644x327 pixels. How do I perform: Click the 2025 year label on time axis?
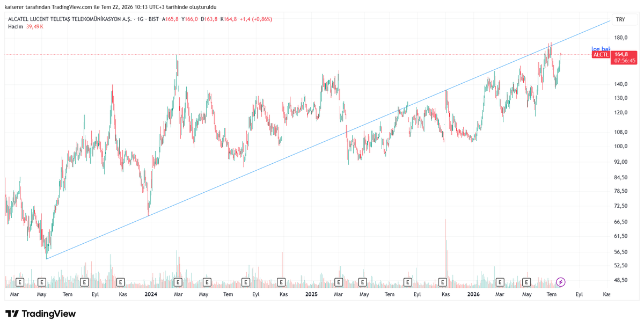point(312,294)
